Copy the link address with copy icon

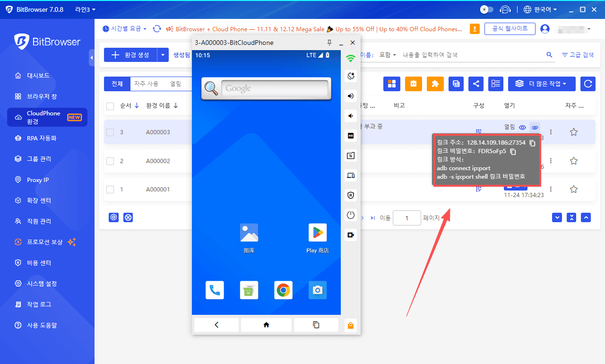pos(532,143)
